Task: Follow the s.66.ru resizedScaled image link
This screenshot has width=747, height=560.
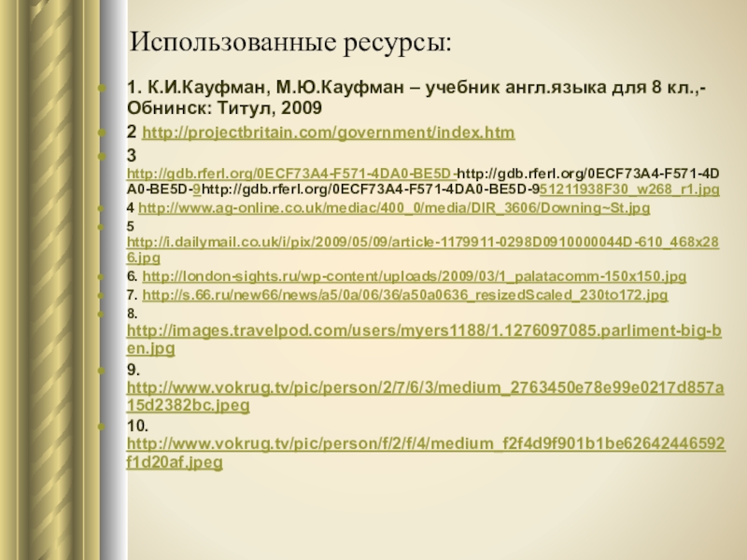Action: pos(405,295)
